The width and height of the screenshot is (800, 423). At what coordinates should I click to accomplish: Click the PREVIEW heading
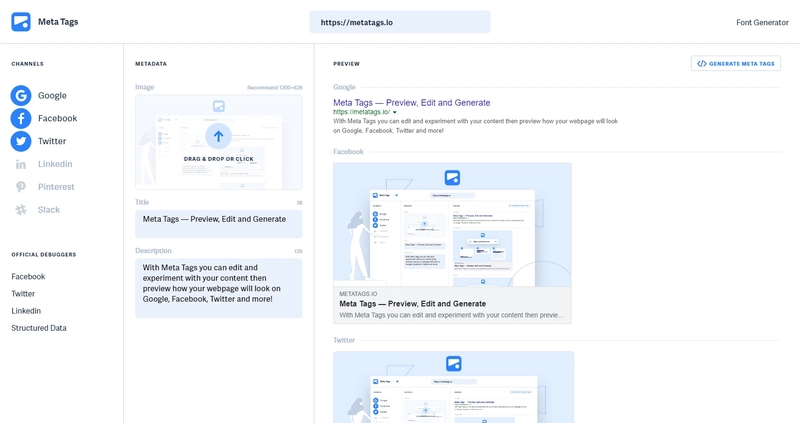click(x=346, y=64)
